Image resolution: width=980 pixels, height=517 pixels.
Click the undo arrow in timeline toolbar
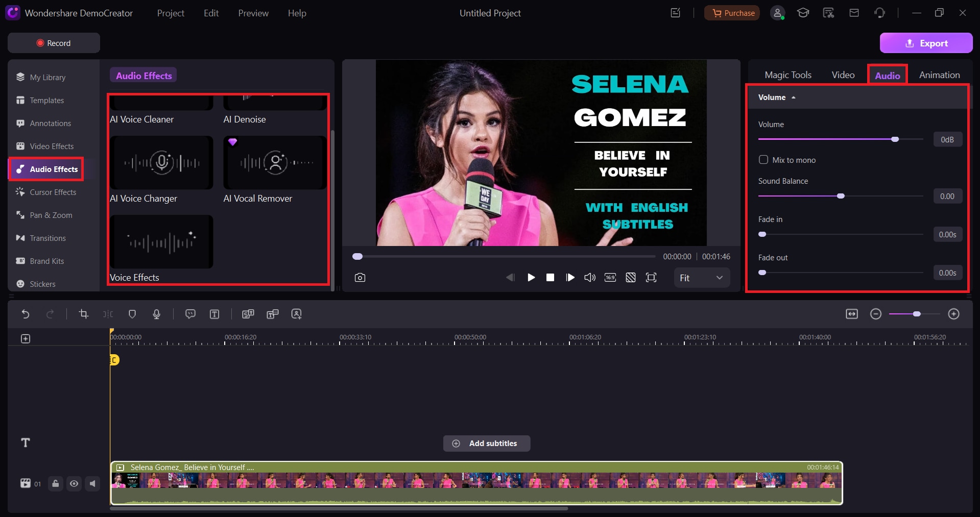[26, 314]
